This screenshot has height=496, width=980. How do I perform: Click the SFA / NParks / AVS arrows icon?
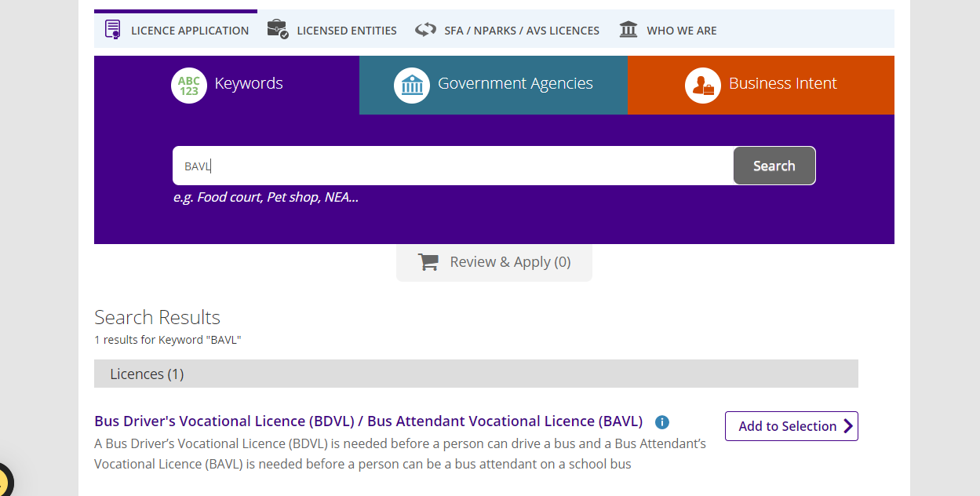click(425, 30)
